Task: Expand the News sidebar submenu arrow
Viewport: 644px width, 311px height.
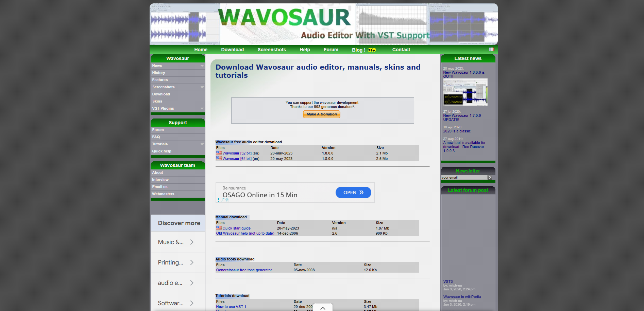Action: coord(202,66)
